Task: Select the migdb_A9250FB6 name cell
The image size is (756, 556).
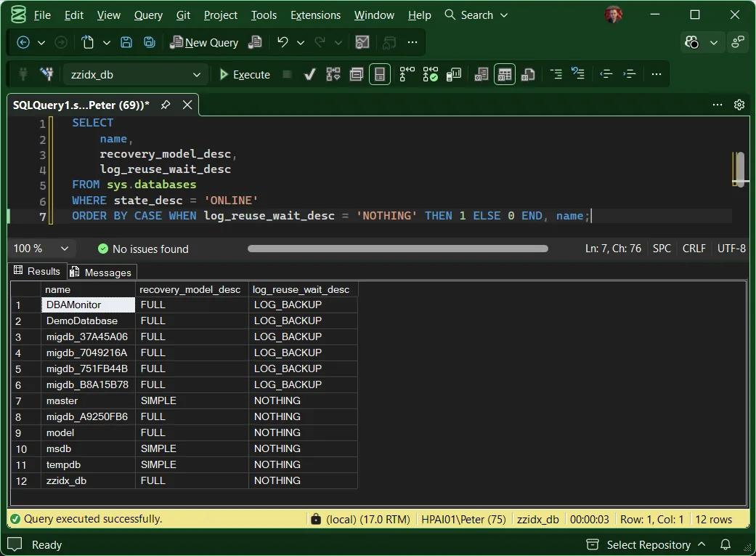Action: pos(88,416)
